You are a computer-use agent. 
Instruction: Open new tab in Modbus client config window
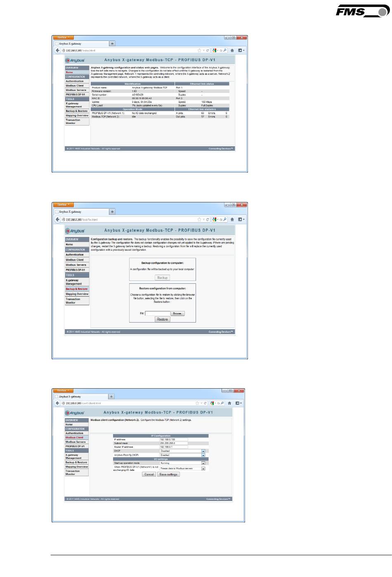click(x=111, y=396)
